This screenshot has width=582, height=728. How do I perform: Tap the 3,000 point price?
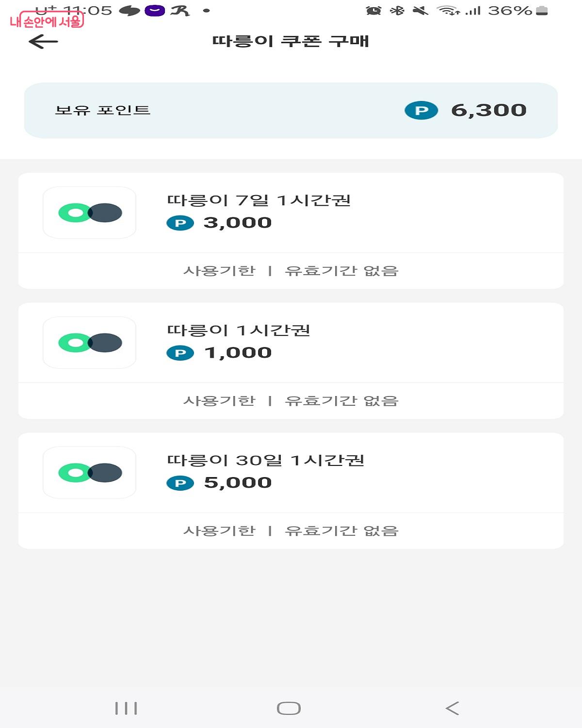[238, 223]
